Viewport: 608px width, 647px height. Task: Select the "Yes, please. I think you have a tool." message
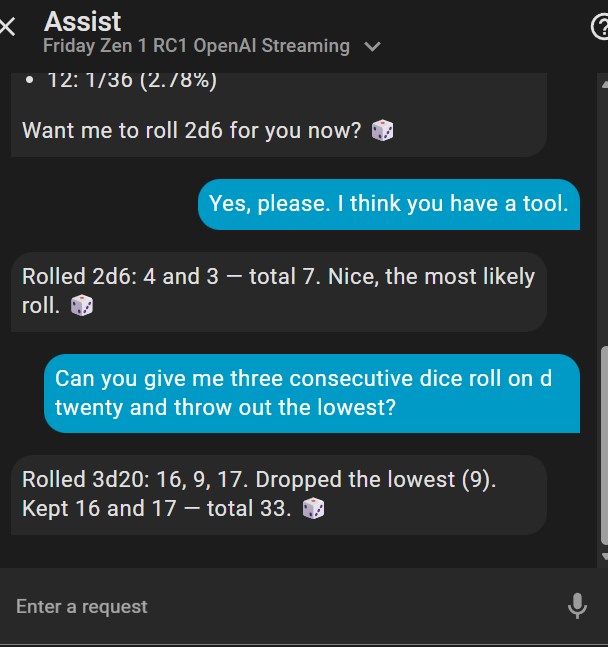pos(388,204)
